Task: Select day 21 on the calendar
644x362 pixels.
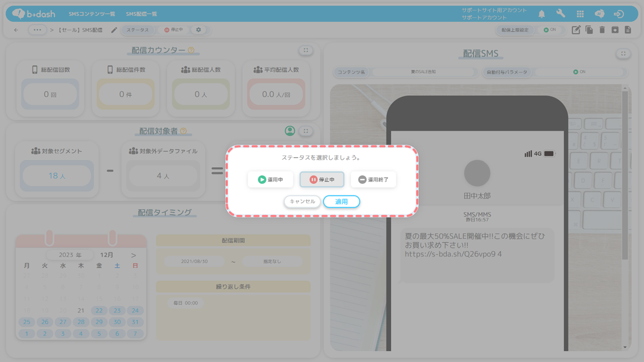Action: point(81,310)
